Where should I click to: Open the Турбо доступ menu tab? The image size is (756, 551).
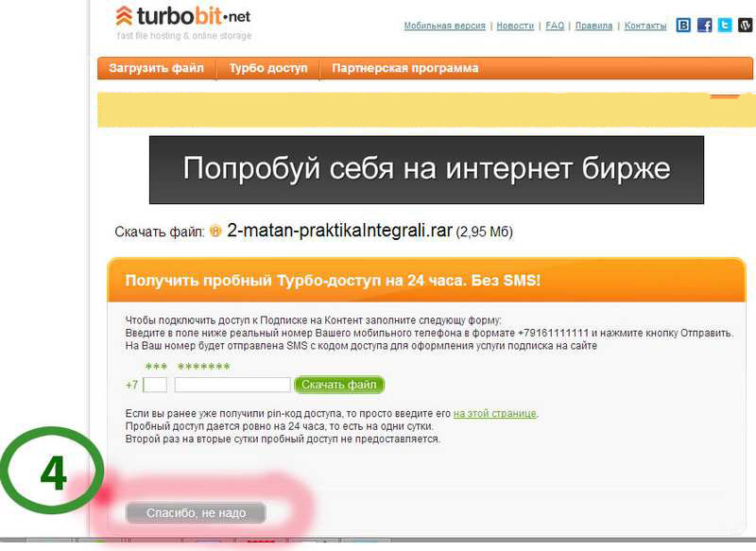click(x=268, y=68)
